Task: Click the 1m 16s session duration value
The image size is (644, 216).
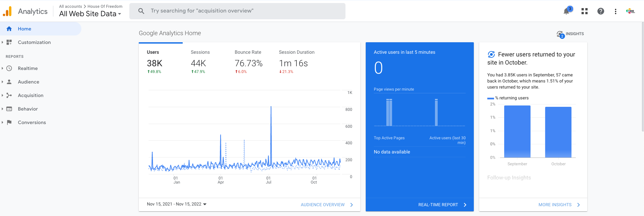Action: coord(293,63)
